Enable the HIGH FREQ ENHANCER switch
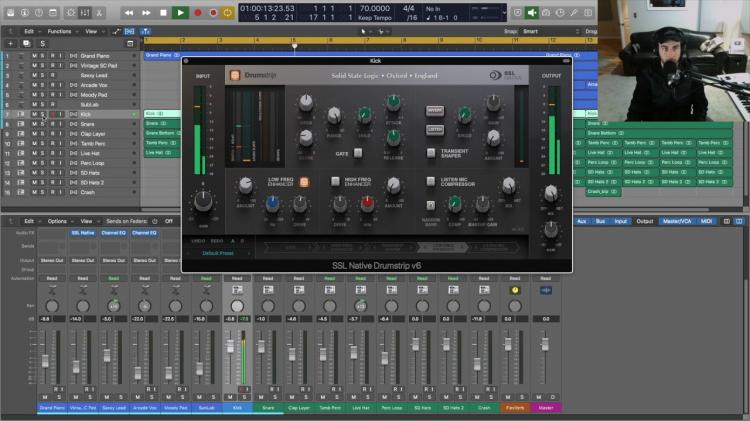 coord(335,181)
